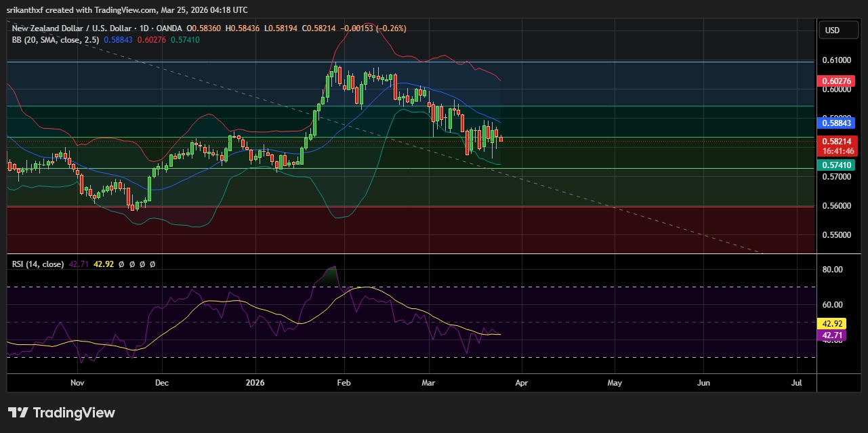Click the yellow 42.92 RSI axis tag
The width and height of the screenshot is (868, 433).
[832, 324]
